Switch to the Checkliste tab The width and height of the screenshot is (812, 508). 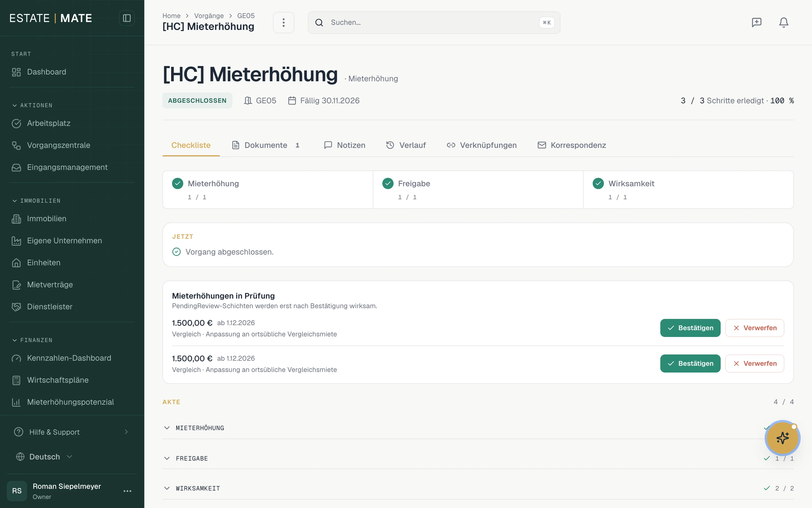click(x=191, y=145)
